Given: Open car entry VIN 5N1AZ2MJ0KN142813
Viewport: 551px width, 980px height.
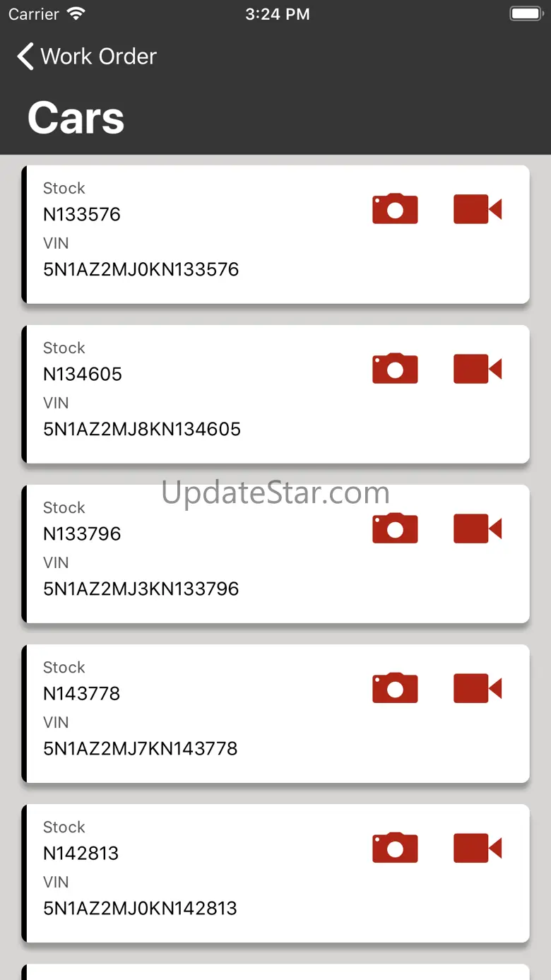Looking at the screenshot, I should click(275, 873).
